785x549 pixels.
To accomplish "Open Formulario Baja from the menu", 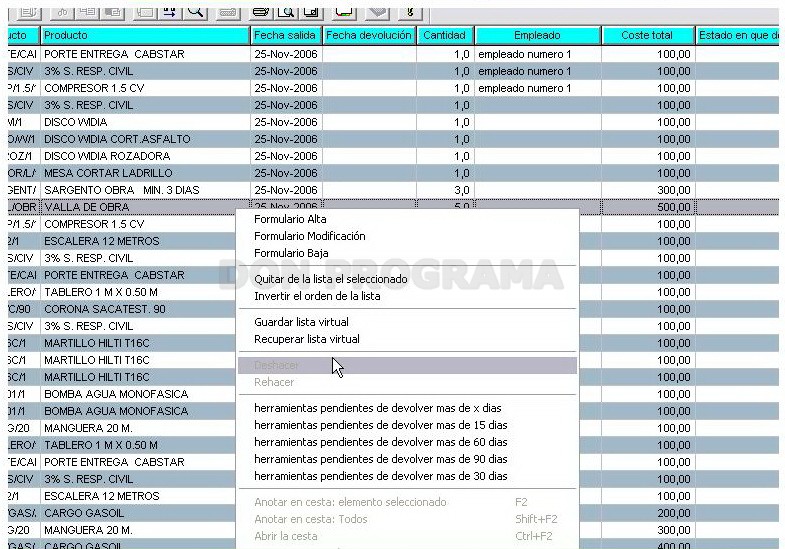I will [291, 253].
